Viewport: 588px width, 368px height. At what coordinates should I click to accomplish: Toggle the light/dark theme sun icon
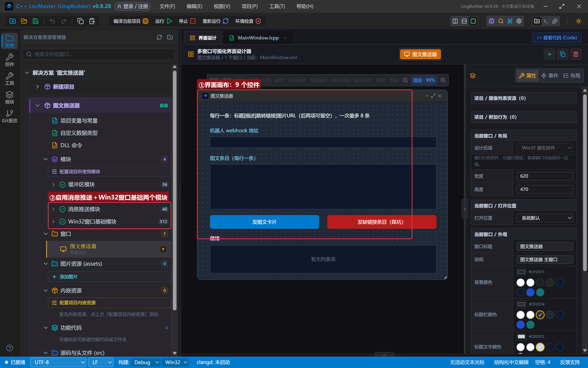579,21
